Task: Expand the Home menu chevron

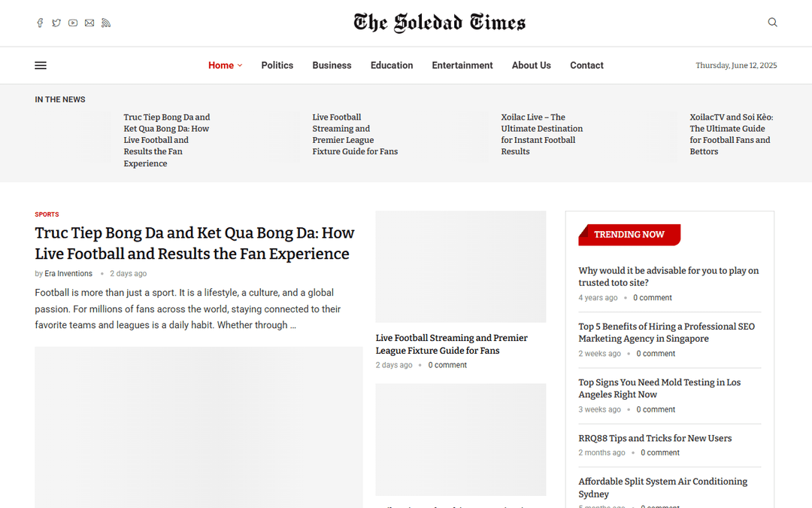Action: pos(240,65)
